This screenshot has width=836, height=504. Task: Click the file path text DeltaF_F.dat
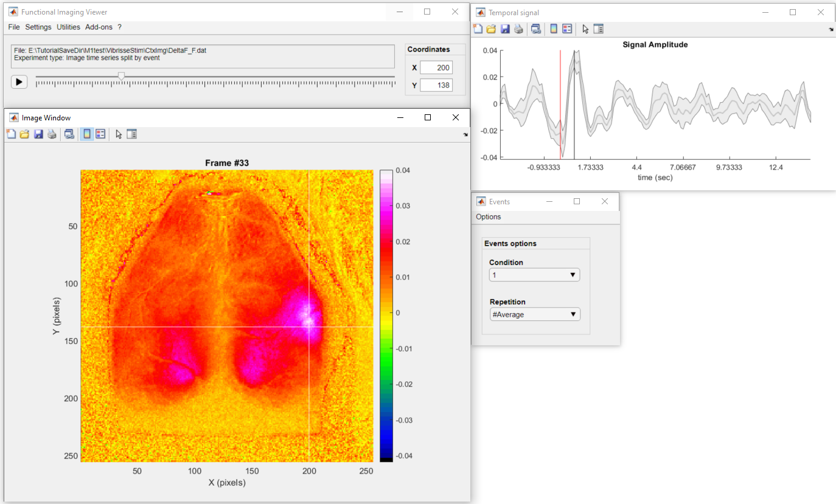[x=110, y=50]
